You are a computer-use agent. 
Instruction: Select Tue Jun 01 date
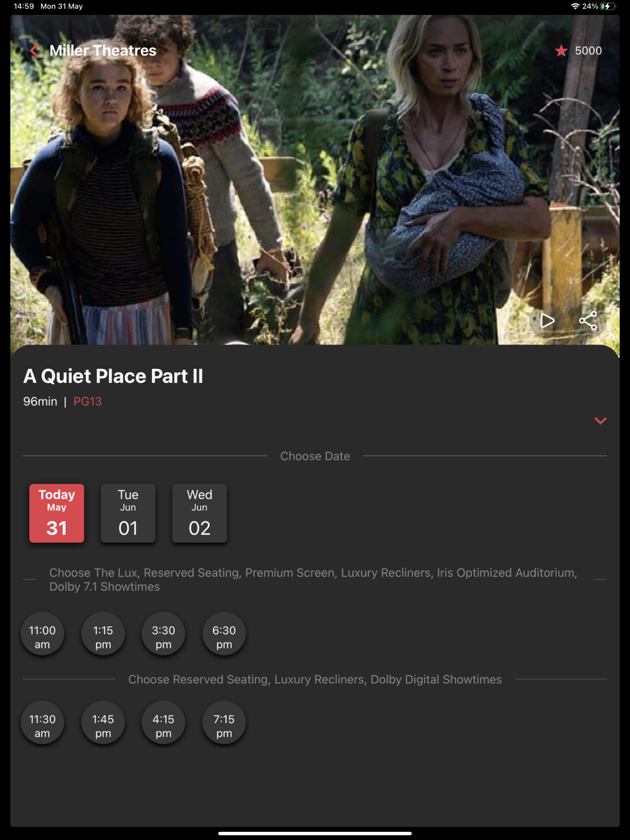[128, 513]
